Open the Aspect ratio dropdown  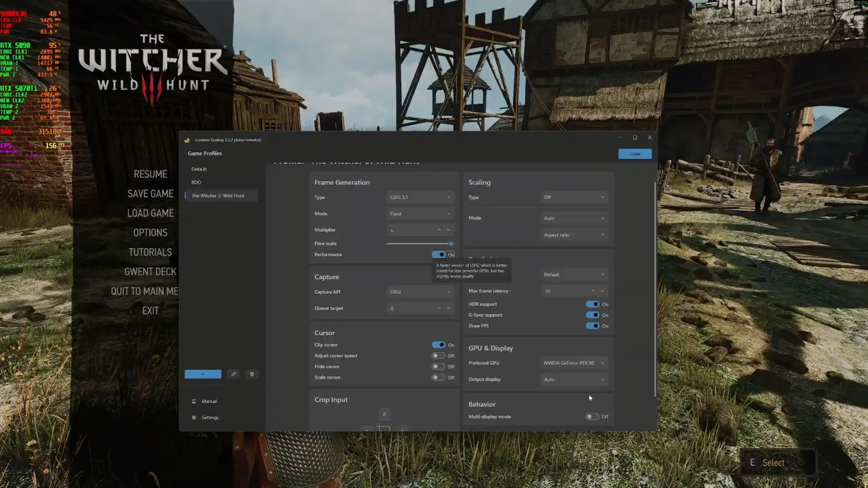pos(574,235)
